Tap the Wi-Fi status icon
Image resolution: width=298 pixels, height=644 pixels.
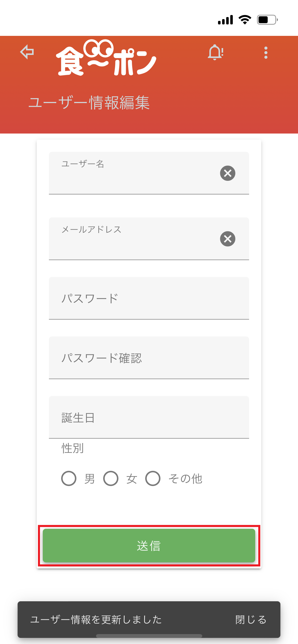245,20
